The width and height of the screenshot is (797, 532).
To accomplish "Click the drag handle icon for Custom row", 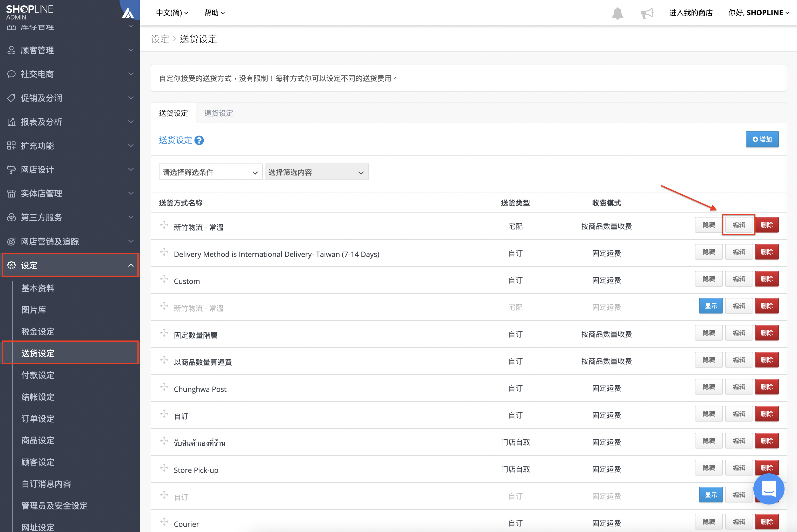I will point(164,279).
